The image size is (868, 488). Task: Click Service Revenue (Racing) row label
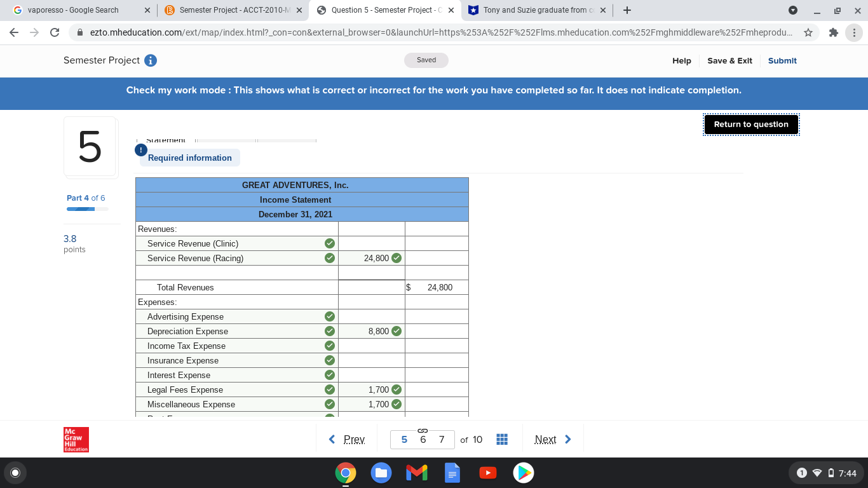click(195, 258)
